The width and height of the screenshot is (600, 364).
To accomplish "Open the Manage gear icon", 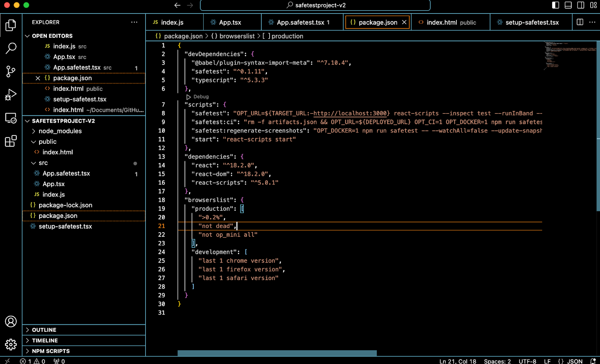I will pyautogui.click(x=10, y=345).
